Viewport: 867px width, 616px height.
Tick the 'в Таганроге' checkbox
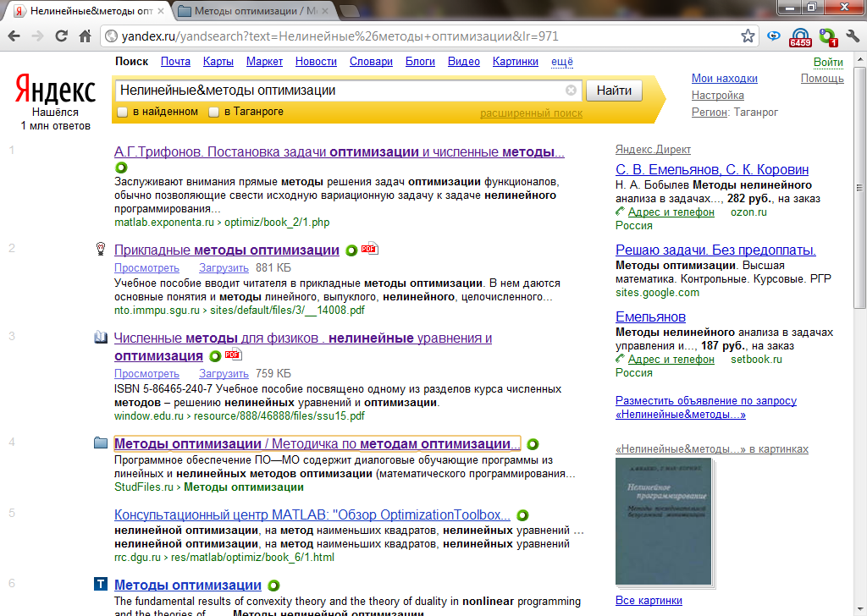point(214,113)
